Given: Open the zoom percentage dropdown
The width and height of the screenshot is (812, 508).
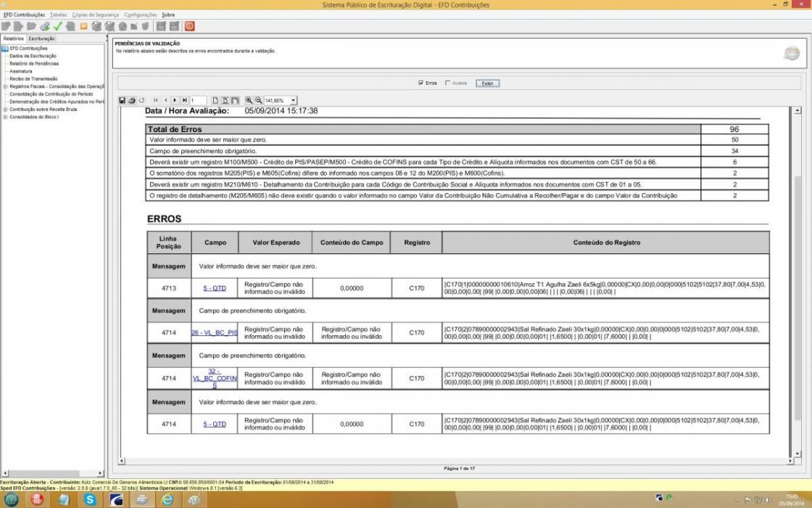Looking at the screenshot, I should pos(293,100).
